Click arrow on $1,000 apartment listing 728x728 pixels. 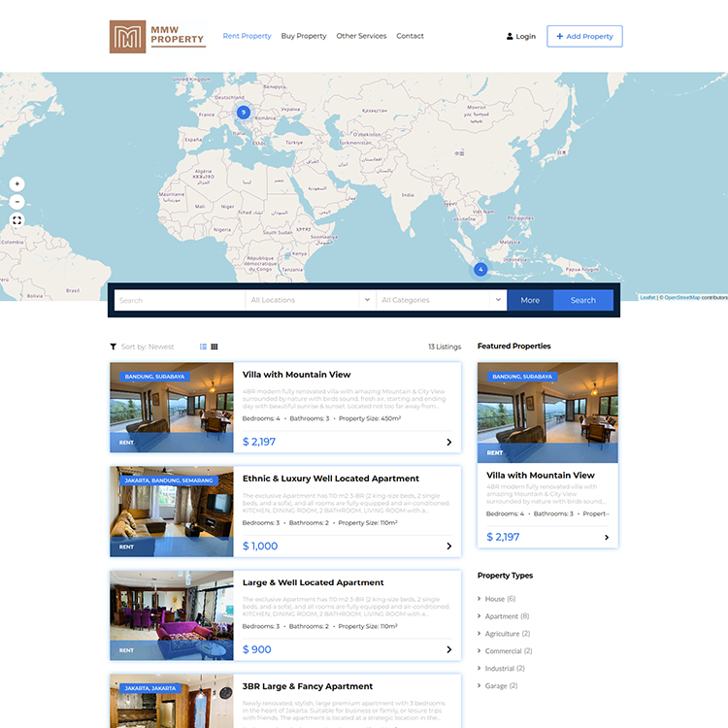(448, 546)
